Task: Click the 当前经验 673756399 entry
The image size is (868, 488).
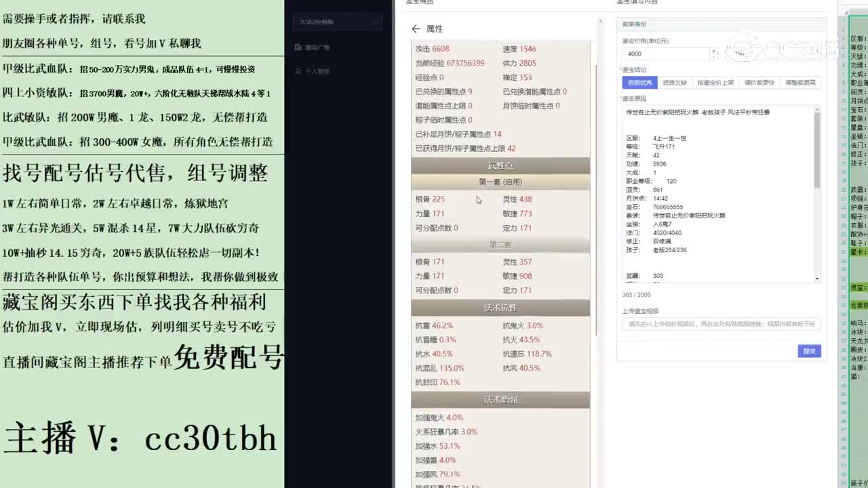Action: click(450, 63)
